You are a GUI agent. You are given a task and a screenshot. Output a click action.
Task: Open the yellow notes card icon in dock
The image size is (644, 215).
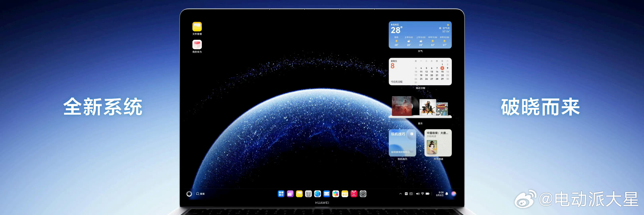click(x=345, y=194)
